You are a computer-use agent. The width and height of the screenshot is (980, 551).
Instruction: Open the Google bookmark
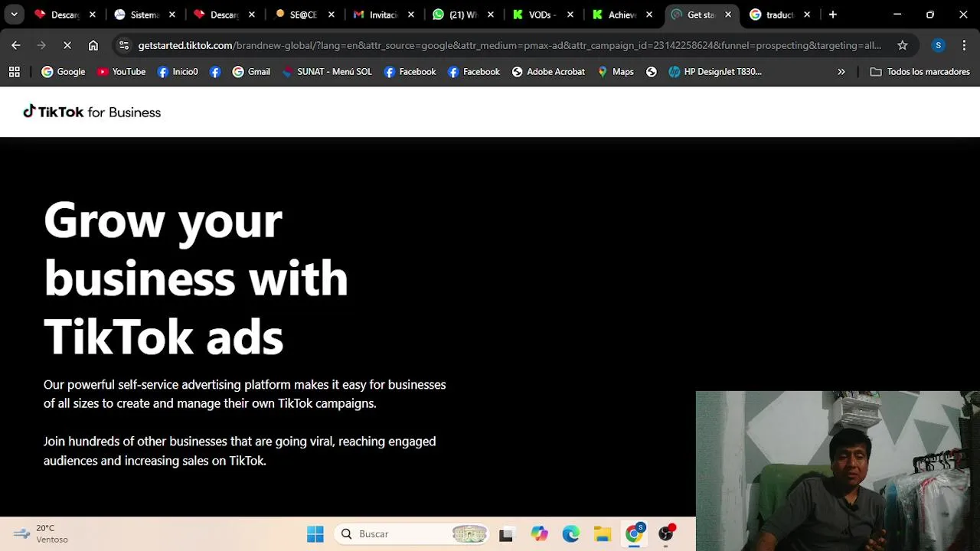63,71
